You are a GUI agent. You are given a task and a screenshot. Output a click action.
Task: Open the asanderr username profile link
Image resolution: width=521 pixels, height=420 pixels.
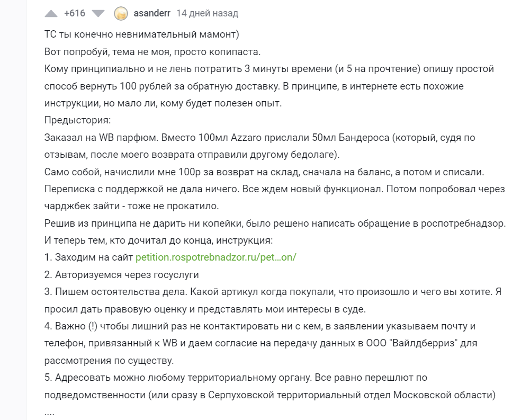[152, 13]
